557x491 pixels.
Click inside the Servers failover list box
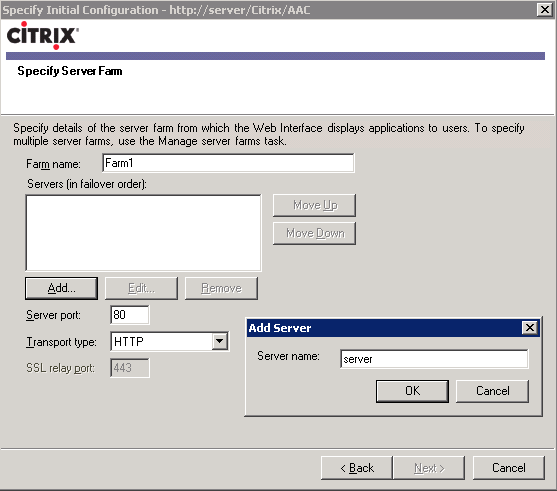pyautogui.click(x=144, y=233)
